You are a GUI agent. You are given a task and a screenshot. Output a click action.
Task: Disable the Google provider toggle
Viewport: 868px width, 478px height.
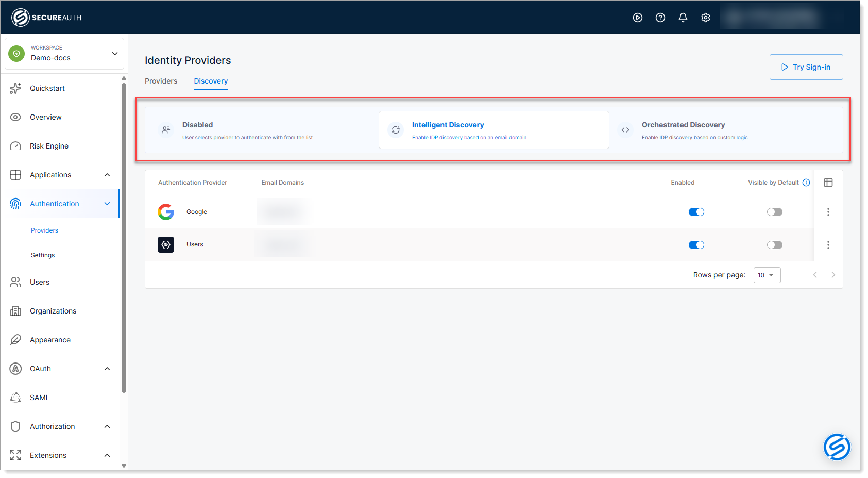click(x=696, y=211)
